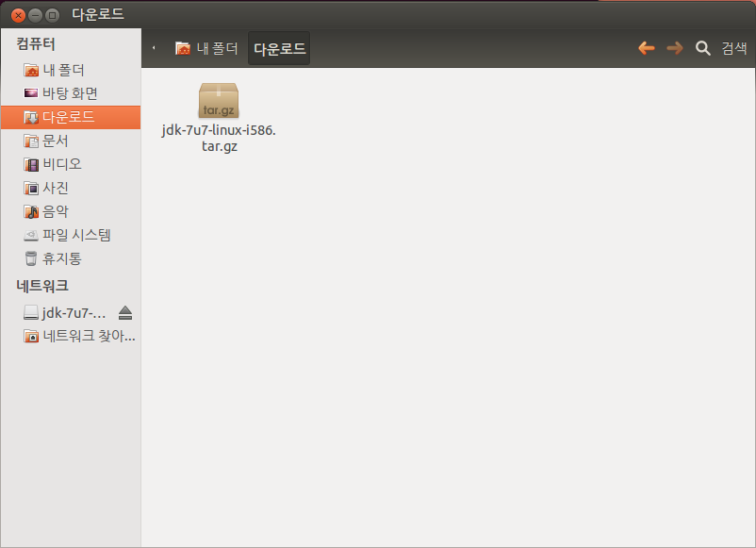Screen dimensions: 756x548
Task: Click the forward arrow navigation icon
Action: pos(674,48)
